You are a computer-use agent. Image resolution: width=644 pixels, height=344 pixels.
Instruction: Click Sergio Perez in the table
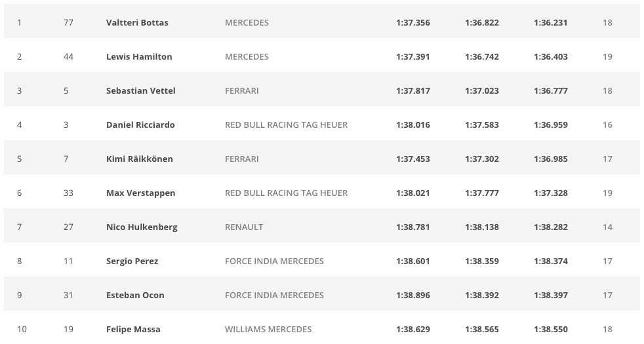(132, 261)
